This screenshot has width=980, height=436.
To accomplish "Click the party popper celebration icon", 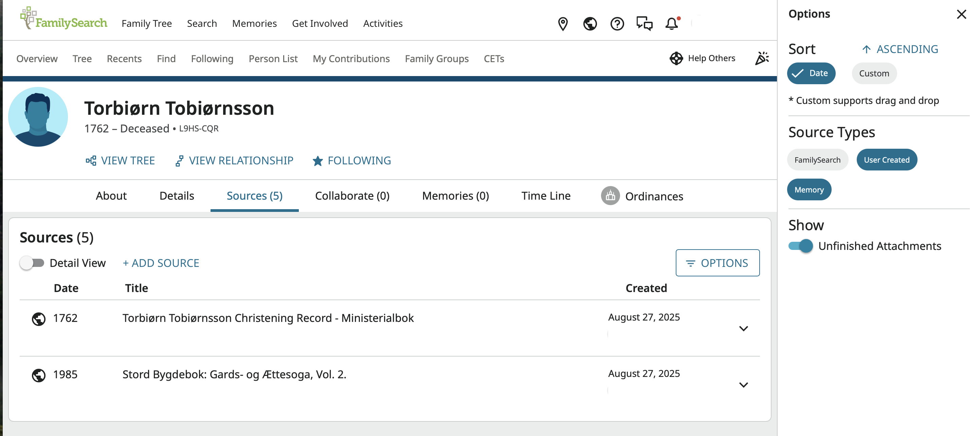I will coord(762,58).
